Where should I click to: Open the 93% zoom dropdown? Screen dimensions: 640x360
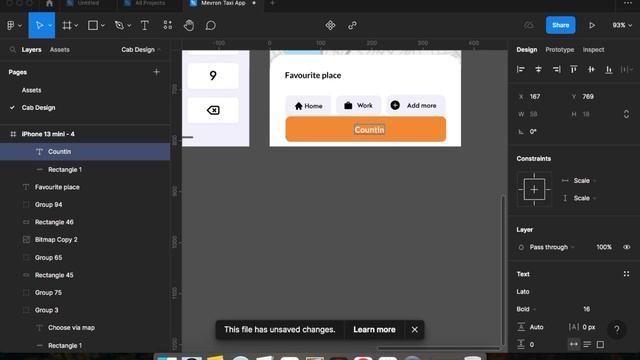(622, 25)
